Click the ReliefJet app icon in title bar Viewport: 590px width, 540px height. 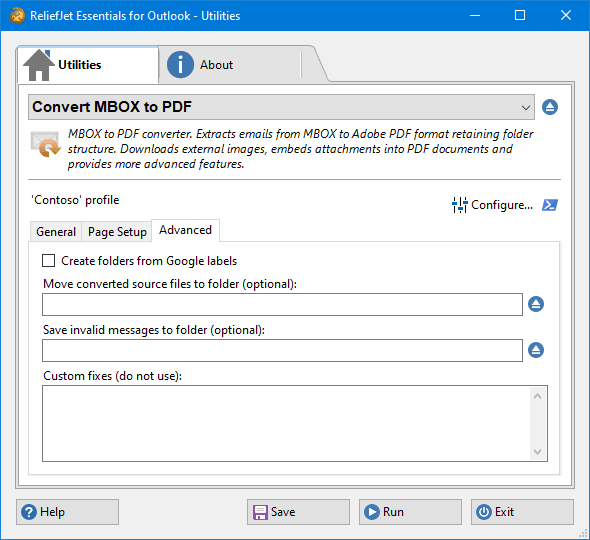point(17,15)
